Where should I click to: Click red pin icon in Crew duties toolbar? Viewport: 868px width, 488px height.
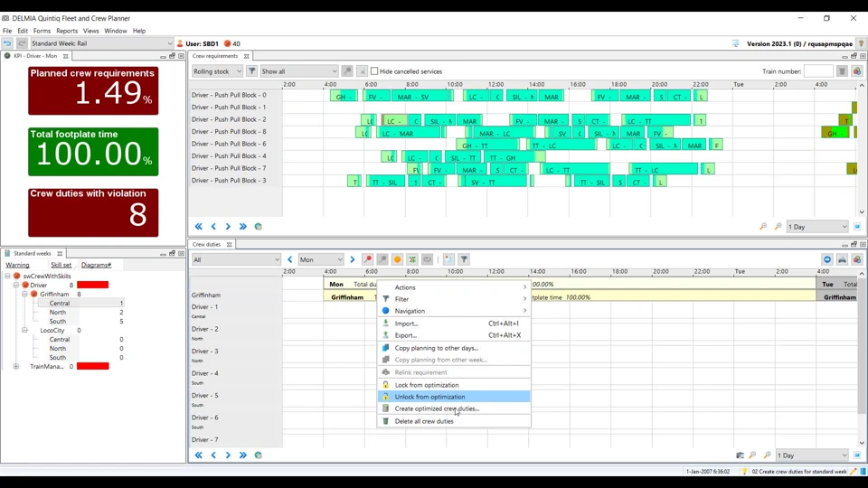[x=368, y=259]
